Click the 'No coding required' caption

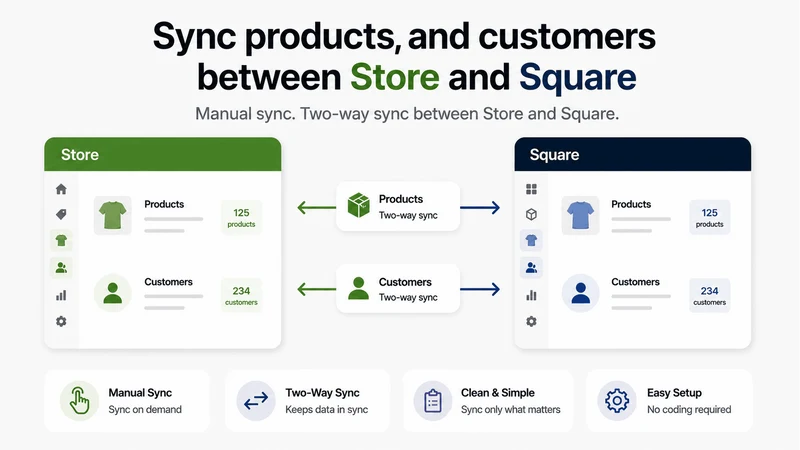pos(689,409)
